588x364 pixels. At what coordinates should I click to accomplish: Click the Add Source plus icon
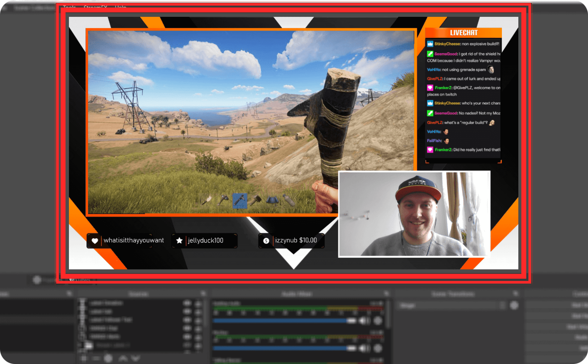click(x=84, y=358)
